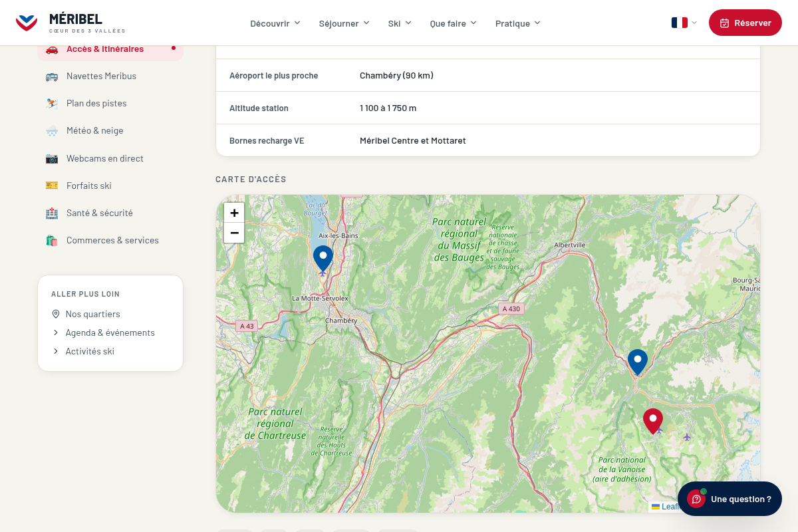Click the Aéroport le plus proche label

tap(274, 76)
